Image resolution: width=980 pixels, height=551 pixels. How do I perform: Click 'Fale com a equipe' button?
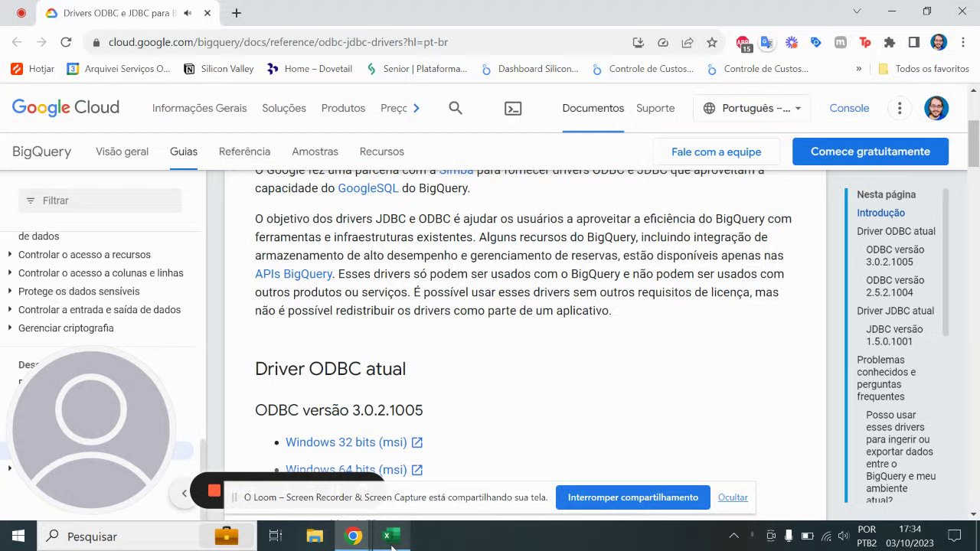[x=716, y=152]
